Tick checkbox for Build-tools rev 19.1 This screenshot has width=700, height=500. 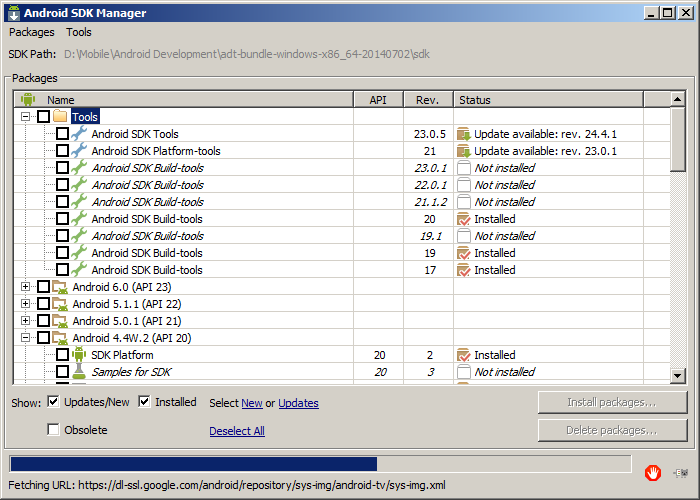click(x=62, y=235)
